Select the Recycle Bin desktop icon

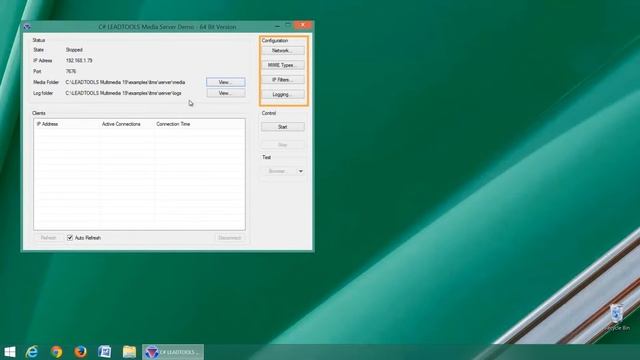pyautogui.click(x=618, y=318)
